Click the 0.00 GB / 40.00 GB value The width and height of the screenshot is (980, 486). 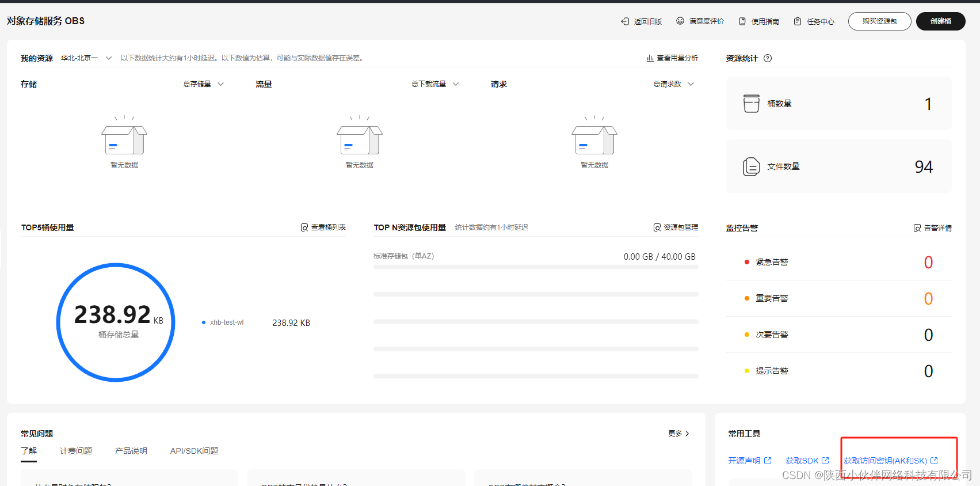(x=659, y=257)
